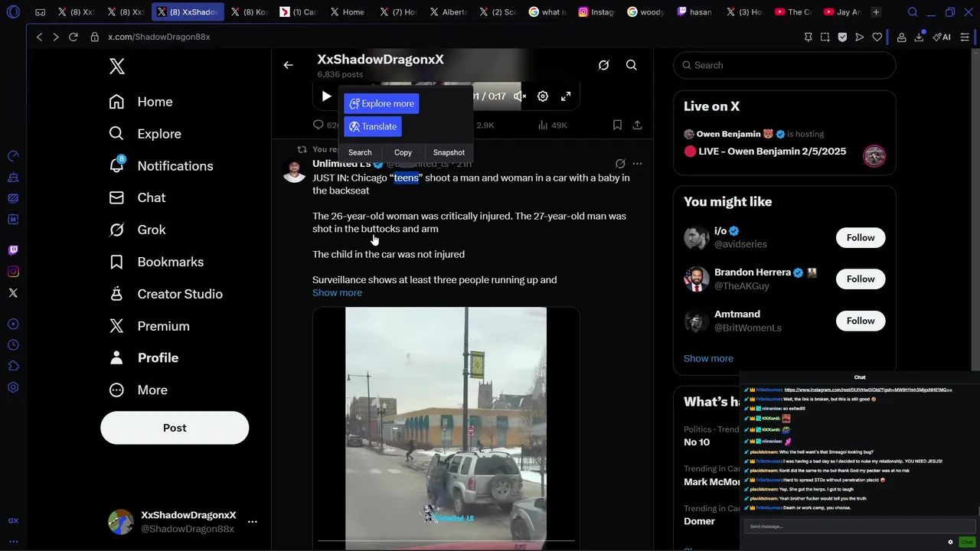The height and width of the screenshot is (551, 980).
Task: Click the X search input field
Action: [784, 65]
